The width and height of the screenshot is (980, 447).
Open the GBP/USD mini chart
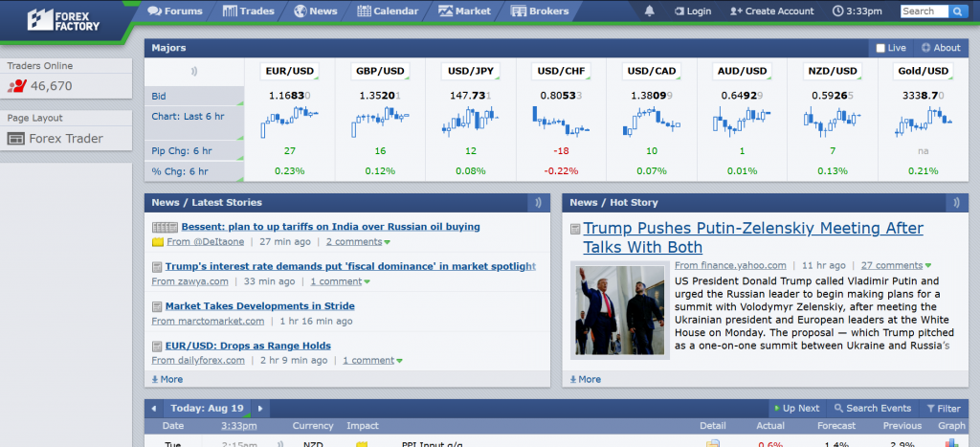tap(380, 122)
